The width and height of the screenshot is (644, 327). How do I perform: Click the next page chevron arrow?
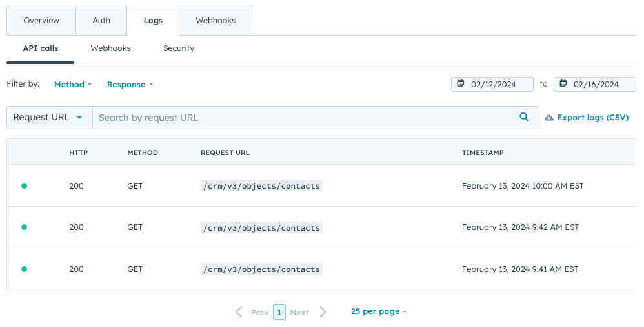(x=323, y=312)
